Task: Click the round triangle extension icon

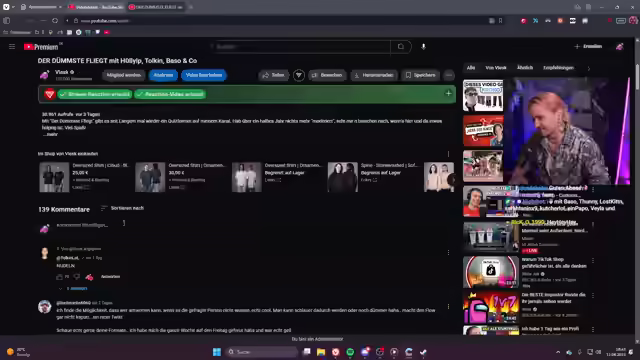Action: pos(299,75)
